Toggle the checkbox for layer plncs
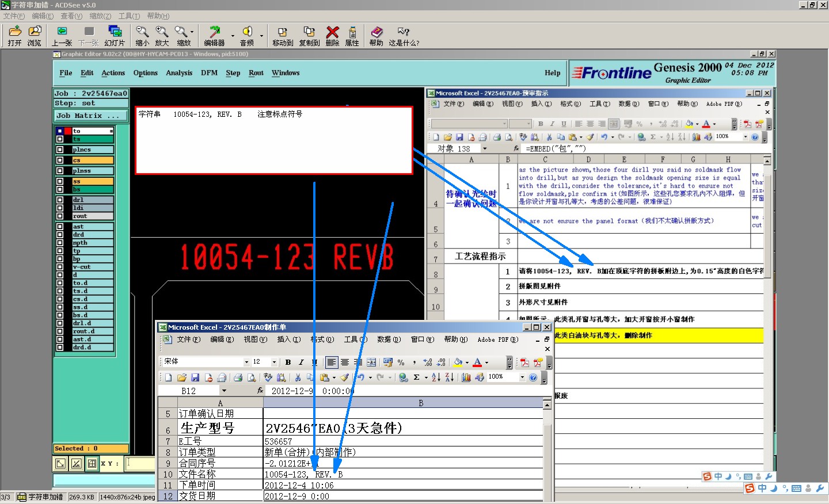This screenshot has height=504, width=829. point(60,150)
